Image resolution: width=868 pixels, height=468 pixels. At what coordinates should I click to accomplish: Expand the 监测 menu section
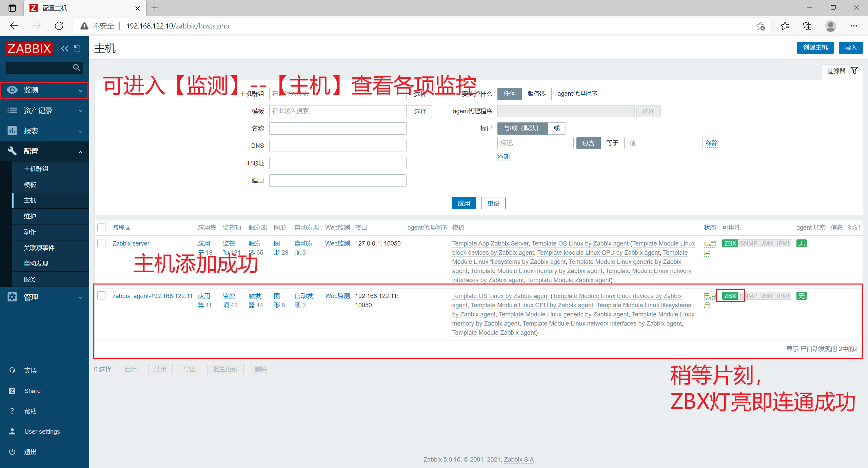(44, 90)
